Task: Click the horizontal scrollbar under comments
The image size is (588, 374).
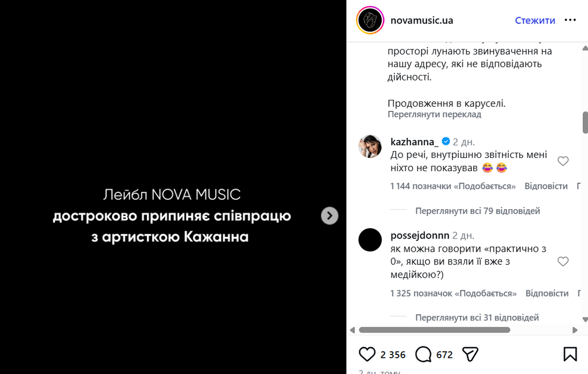Action: pyautogui.click(x=435, y=330)
